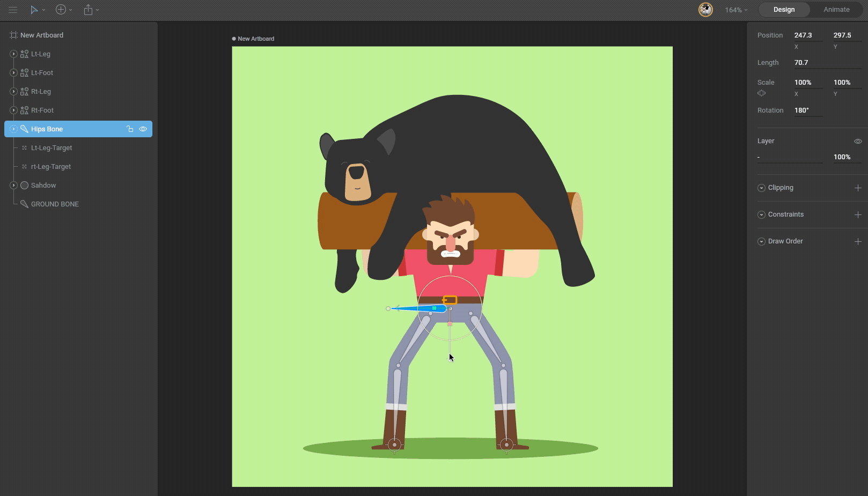Expand the Rt-Leg group

[14, 92]
